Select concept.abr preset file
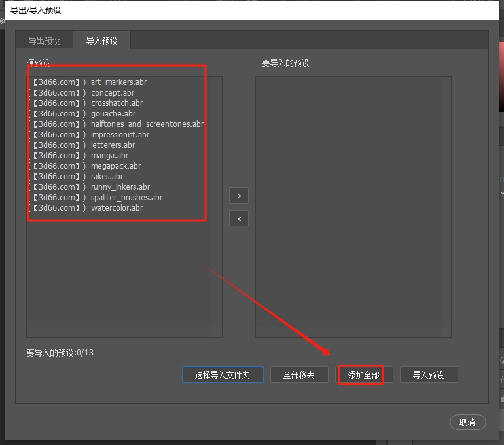The width and height of the screenshot is (504, 445). point(112,93)
